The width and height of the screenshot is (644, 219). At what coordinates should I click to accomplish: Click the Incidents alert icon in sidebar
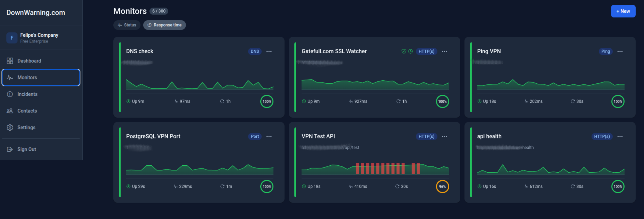(x=10, y=94)
